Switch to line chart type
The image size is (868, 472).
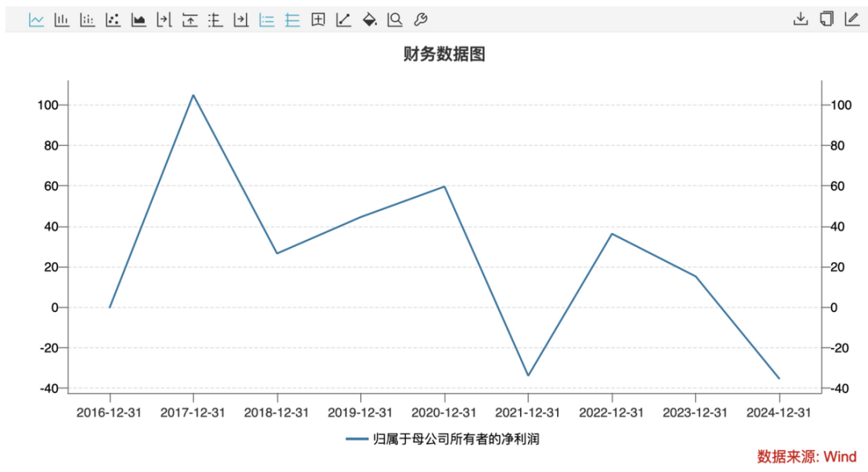(36, 19)
